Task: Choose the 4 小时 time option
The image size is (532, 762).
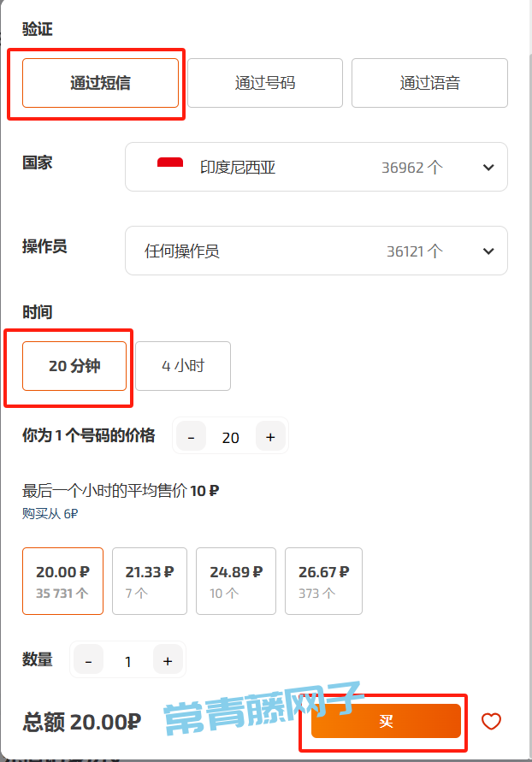Action: [x=183, y=366]
